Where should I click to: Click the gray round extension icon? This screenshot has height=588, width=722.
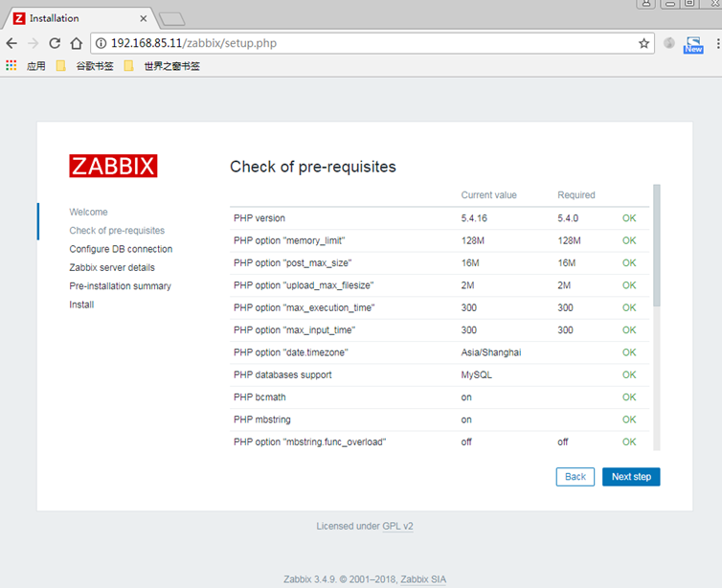click(x=669, y=43)
